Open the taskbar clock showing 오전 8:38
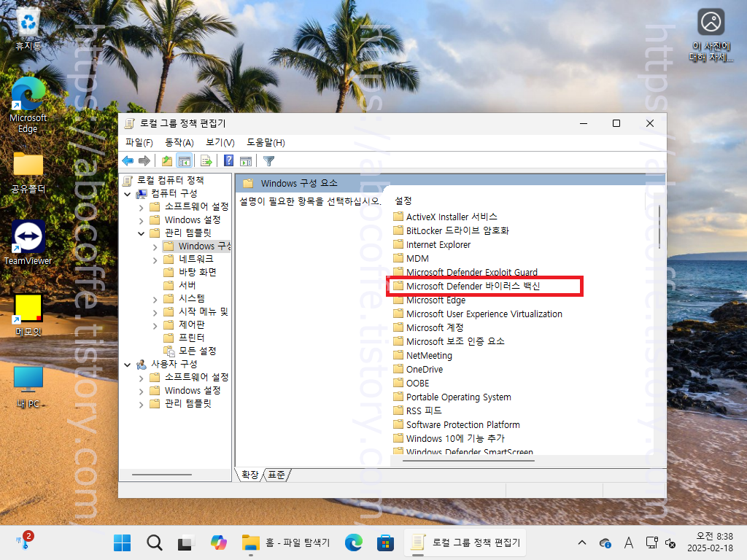Screen dimensions: 747x560 click(x=710, y=542)
